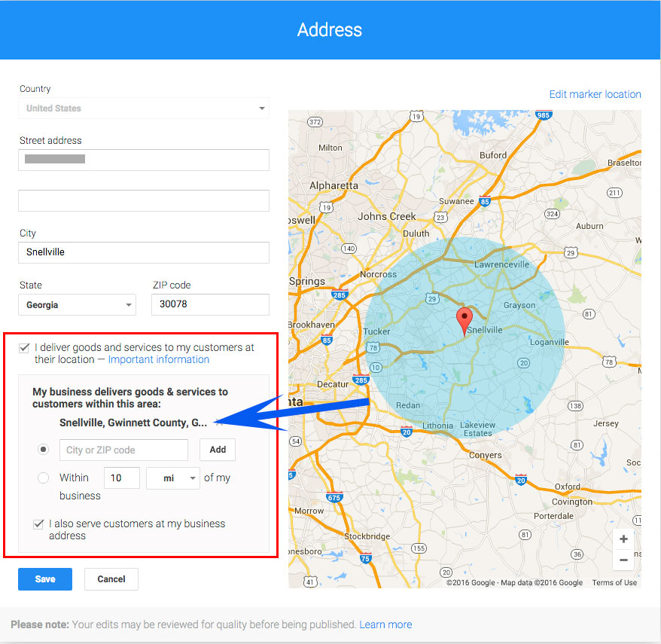Select the City or ZIP code radio button
Screen dimensions: 661x644
click(x=43, y=450)
